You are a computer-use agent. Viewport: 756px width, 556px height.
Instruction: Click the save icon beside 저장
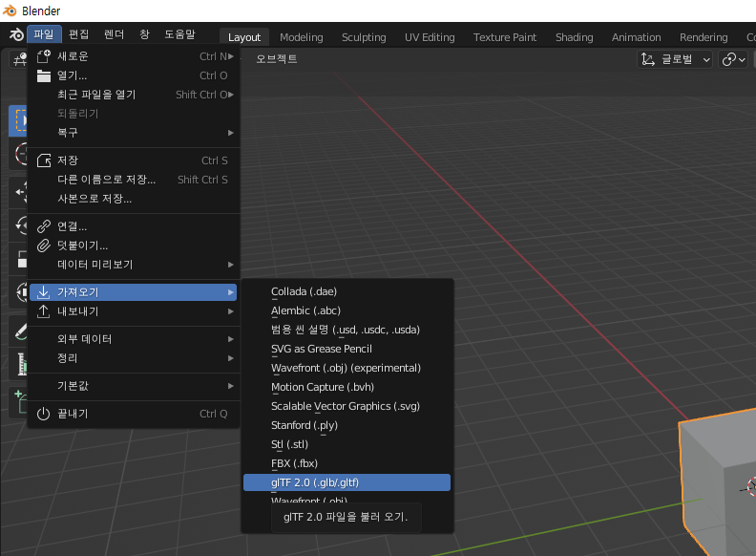pyautogui.click(x=44, y=160)
